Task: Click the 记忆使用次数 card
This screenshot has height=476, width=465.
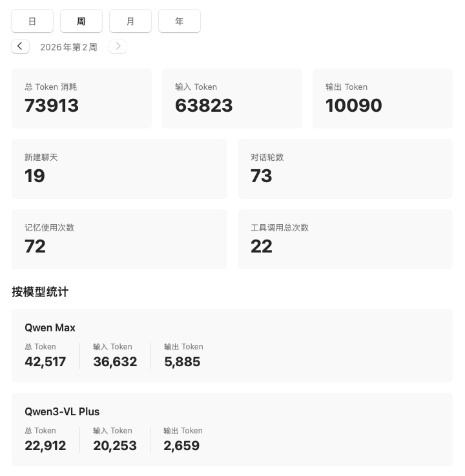Action: coord(119,239)
